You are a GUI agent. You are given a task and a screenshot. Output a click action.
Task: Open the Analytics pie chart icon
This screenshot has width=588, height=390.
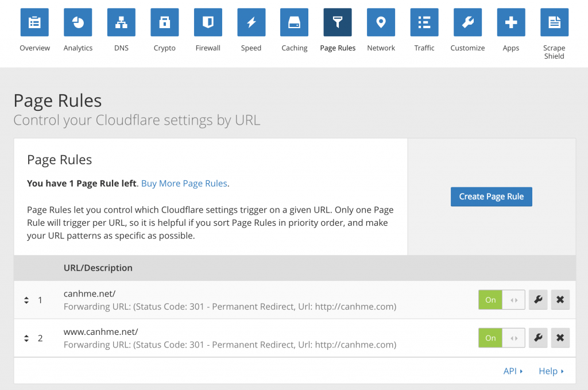click(78, 23)
